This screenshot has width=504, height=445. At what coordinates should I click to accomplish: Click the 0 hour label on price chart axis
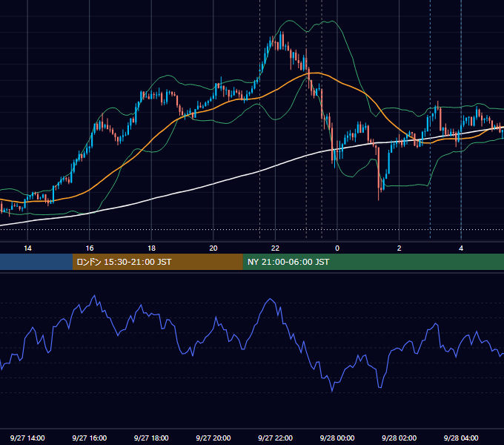pyautogui.click(x=337, y=248)
